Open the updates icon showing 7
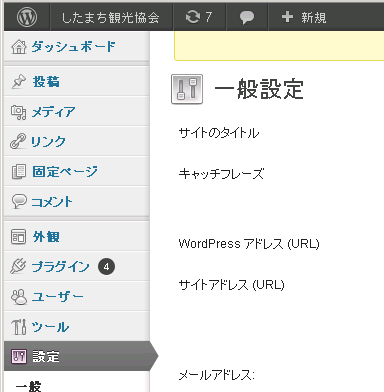 click(199, 17)
